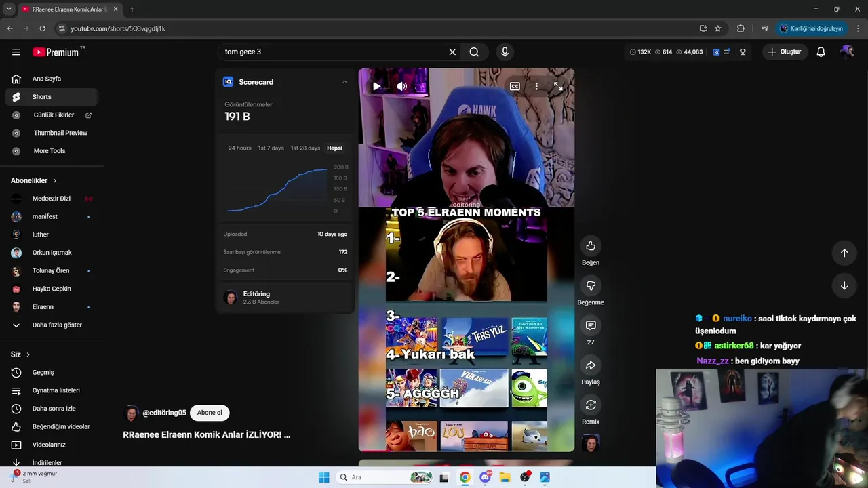Image resolution: width=868 pixels, height=488 pixels.
Task: Open luther channel subscription
Action: click(x=52, y=235)
